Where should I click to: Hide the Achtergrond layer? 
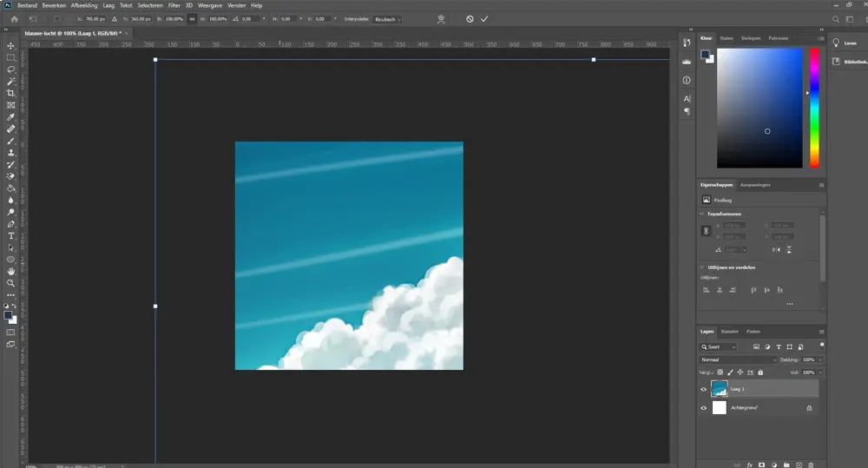(x=704, y=408)
